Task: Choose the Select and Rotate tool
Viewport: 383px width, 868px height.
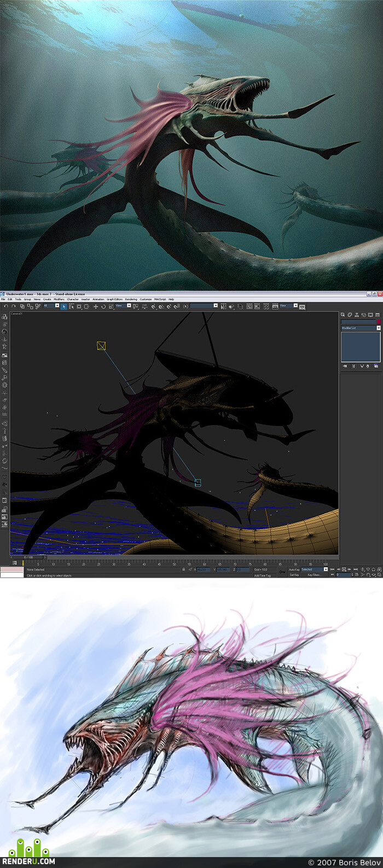Action: [x=103, y=306]
